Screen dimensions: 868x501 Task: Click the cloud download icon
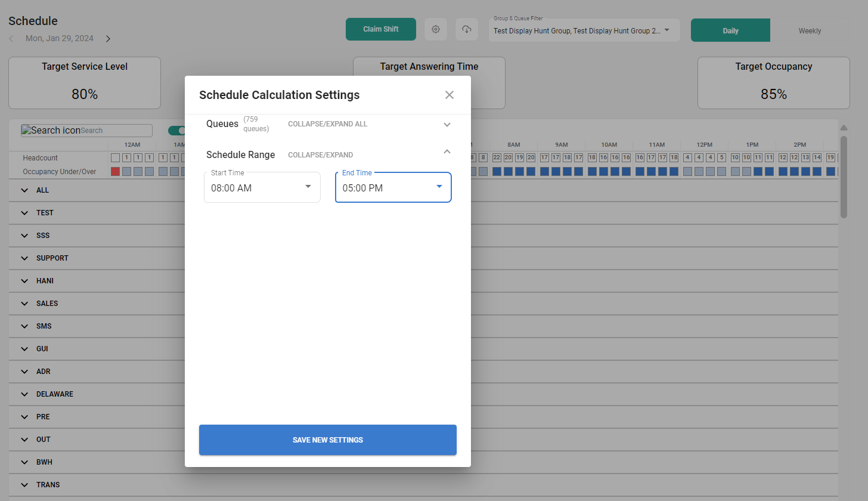(x=467, y=29)
